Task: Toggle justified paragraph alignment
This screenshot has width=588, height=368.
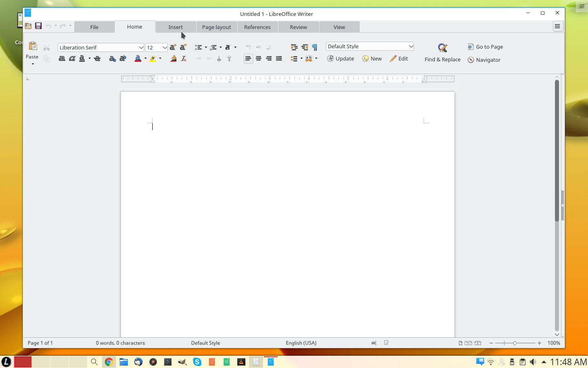Action: [279, 58]
